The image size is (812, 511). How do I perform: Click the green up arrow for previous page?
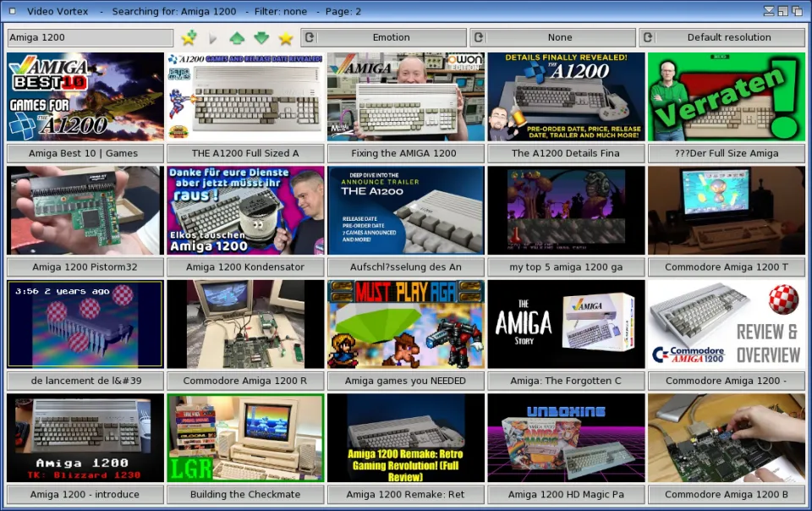tap(237, 38)
